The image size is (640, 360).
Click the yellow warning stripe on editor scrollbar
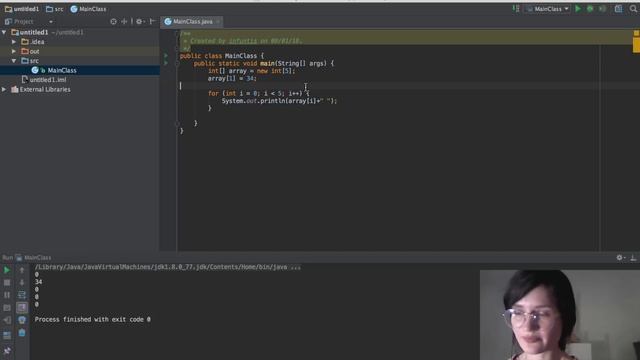(636, 45)
